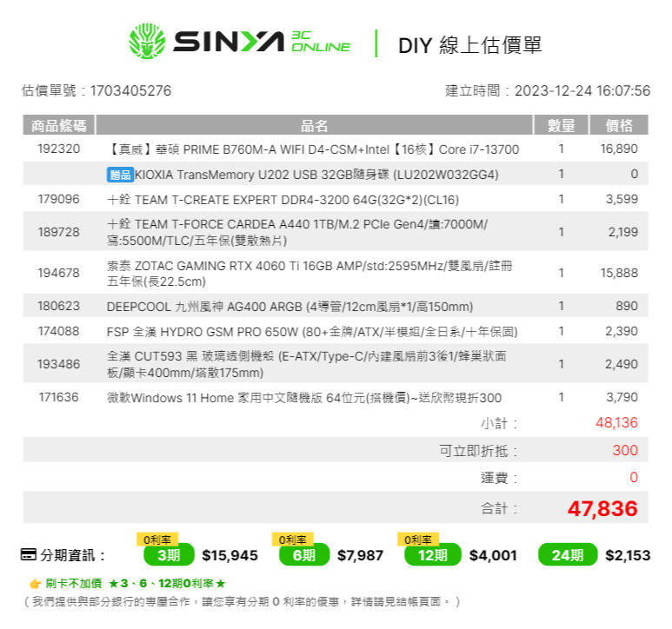Select the 24期 installment button
The height and width of the screenshot is (629, 672).
[x=568, y=555]
